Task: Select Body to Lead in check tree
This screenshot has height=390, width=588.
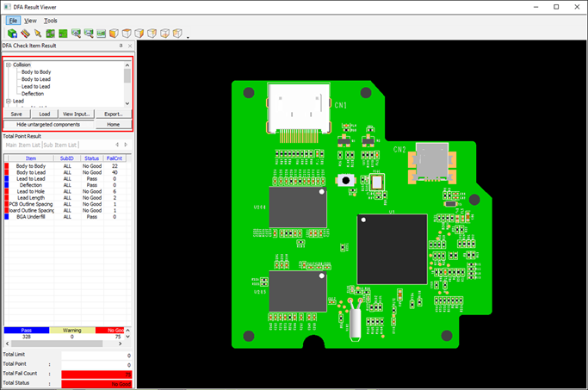Action: pos(38,79)
